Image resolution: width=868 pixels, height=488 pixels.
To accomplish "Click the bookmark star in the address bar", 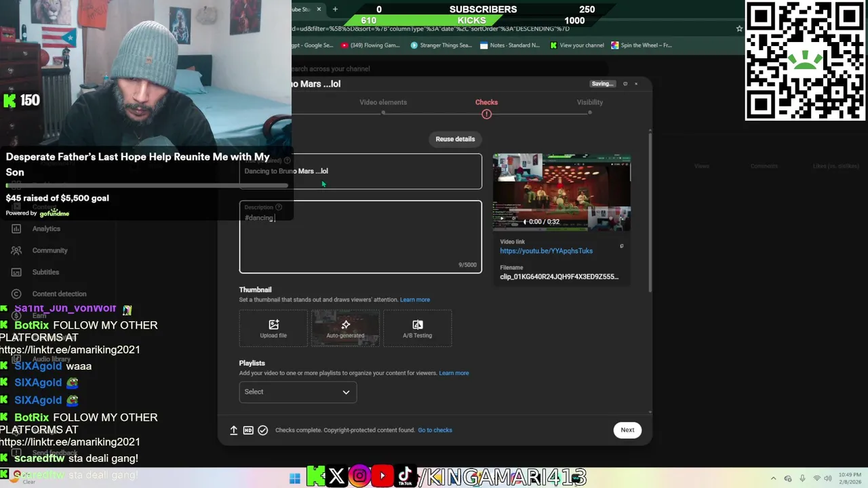I will [739, 28].
